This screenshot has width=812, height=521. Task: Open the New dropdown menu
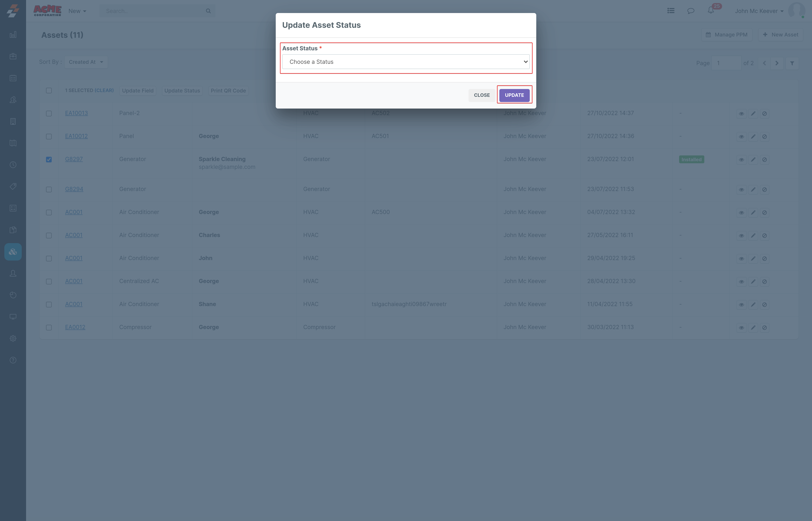77,11
